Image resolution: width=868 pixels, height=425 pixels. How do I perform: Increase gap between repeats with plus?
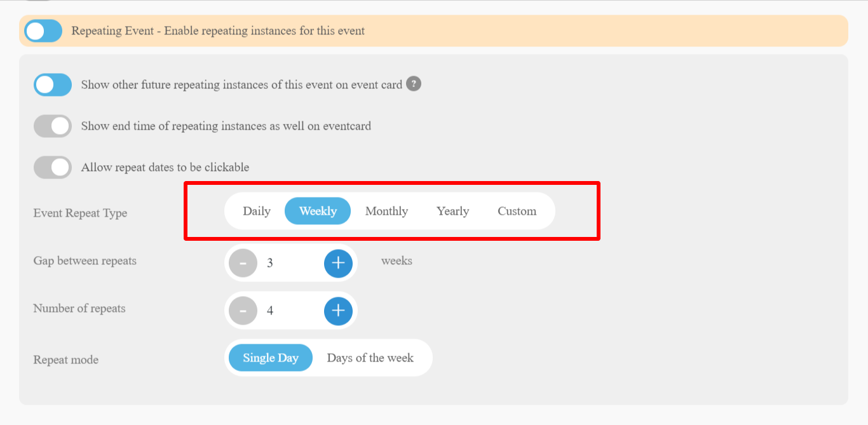point(338,263)
